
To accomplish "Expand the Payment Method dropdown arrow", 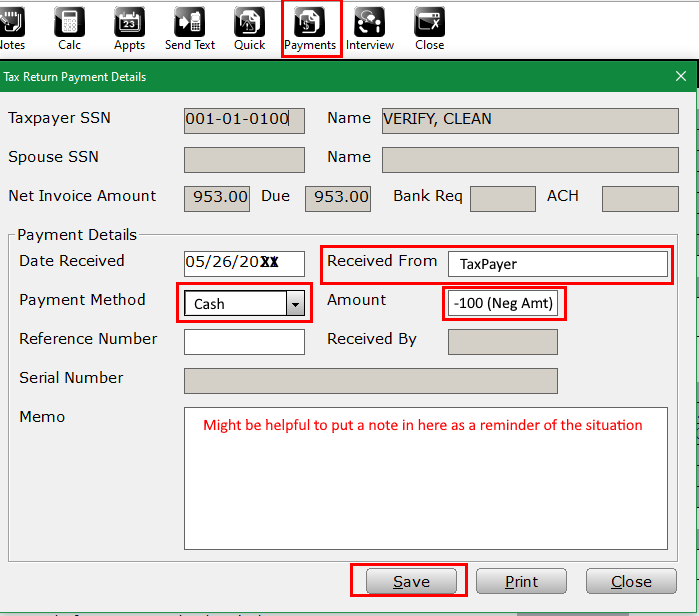I will pos(295,304).
